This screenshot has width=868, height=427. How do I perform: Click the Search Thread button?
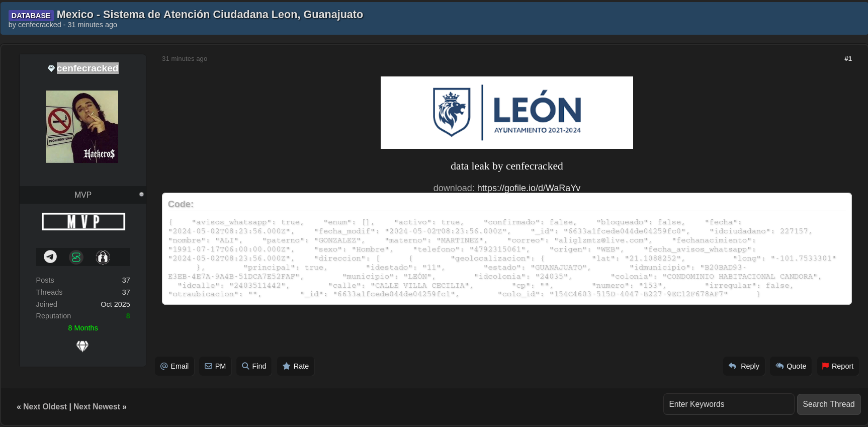coord(829,404)
